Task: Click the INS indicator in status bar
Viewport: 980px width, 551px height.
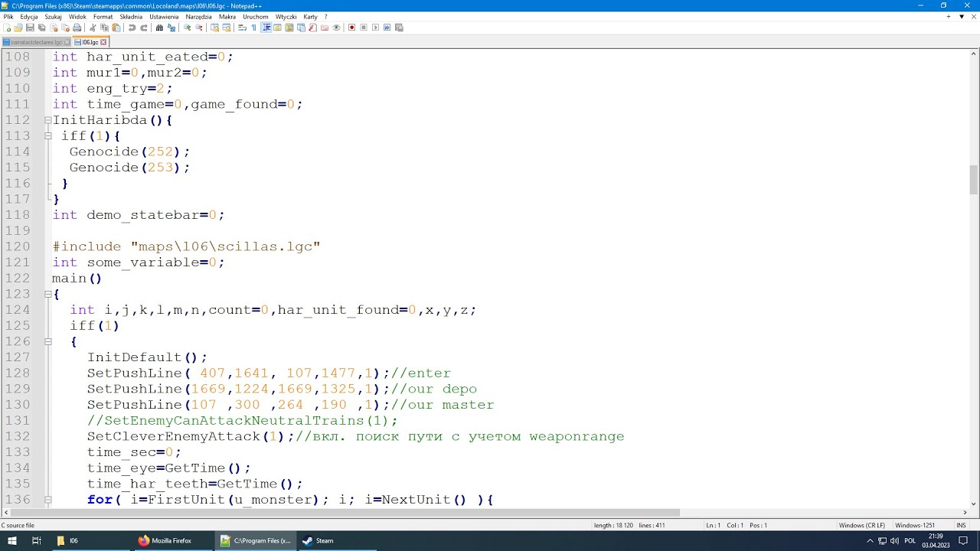Action: pyautogui.click(x=961, y=525)
